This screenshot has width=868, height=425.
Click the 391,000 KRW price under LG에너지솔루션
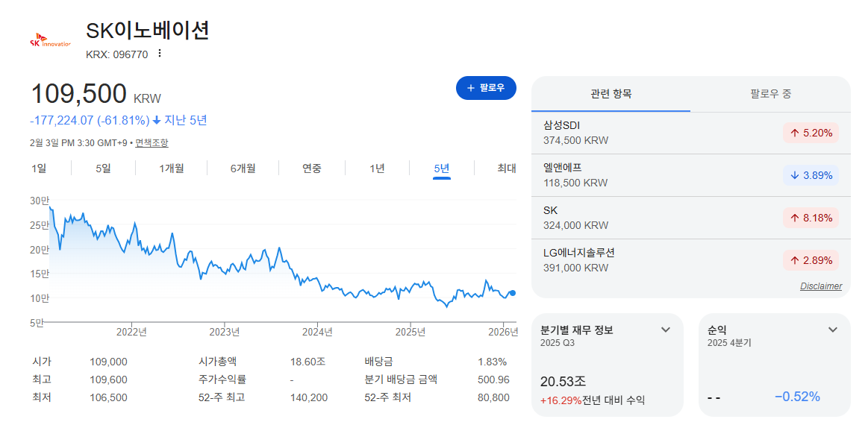coord(575,268)
